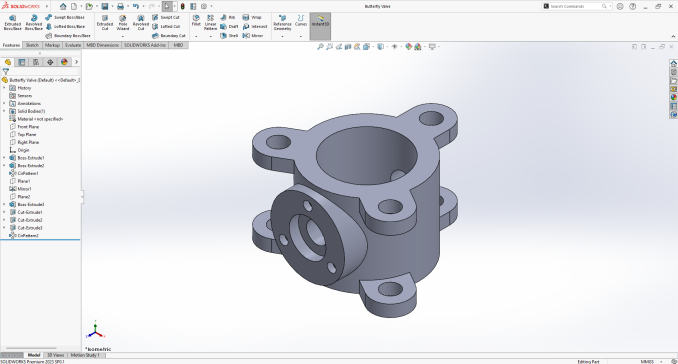Select the Linear Pattern tool
The height and width of the screenshot is (364, 678).
[210, 22]
